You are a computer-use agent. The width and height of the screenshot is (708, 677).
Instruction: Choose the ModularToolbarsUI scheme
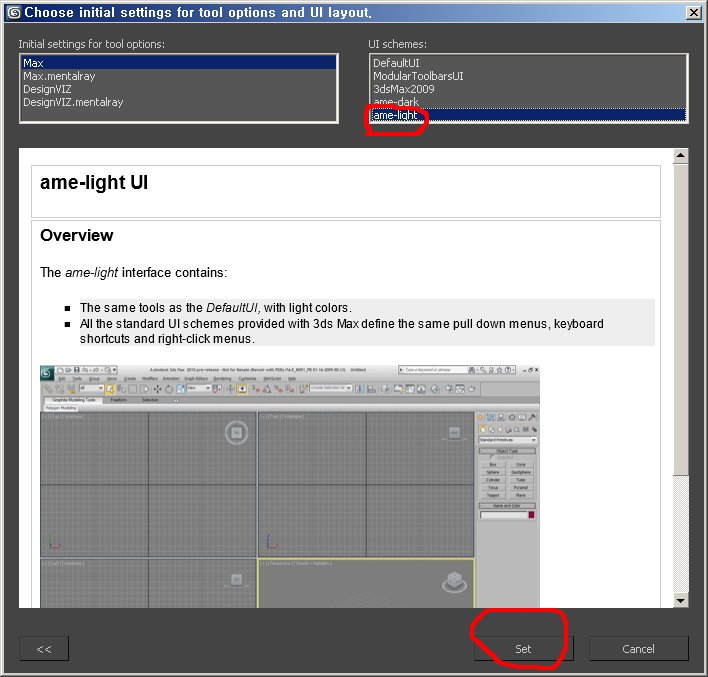click(418, 76)
